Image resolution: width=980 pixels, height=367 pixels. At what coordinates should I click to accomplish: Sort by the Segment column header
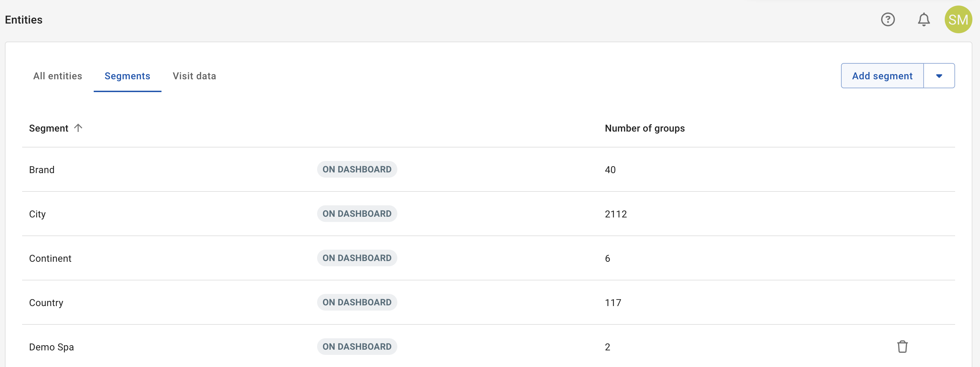click(x=48, y=128)
